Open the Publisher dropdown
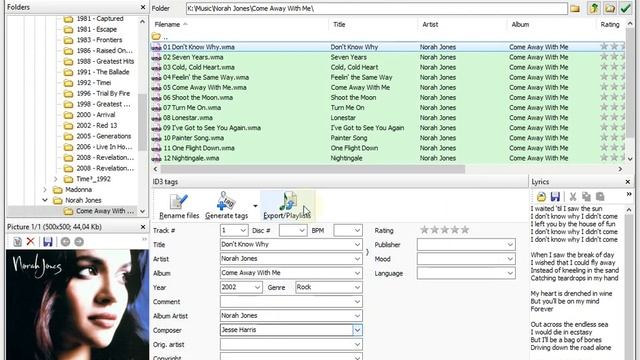Image resolution: width=640 pixels, height=360 pixels. coord(510,244)
